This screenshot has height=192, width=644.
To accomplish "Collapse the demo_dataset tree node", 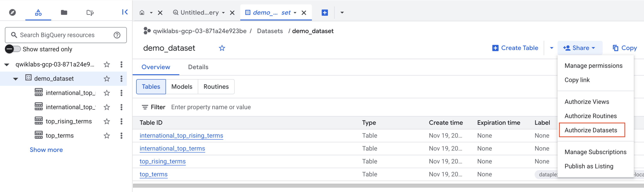I will click(15, 78).
